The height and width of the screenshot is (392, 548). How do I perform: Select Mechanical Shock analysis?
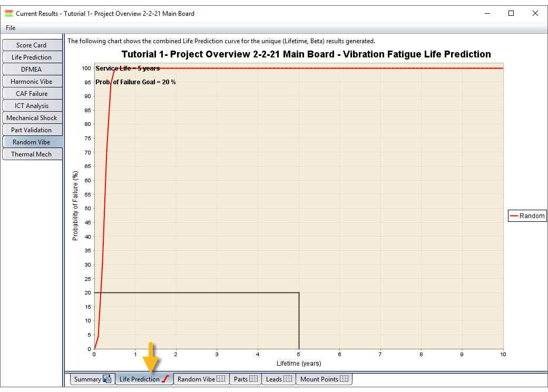click(32, 117)
